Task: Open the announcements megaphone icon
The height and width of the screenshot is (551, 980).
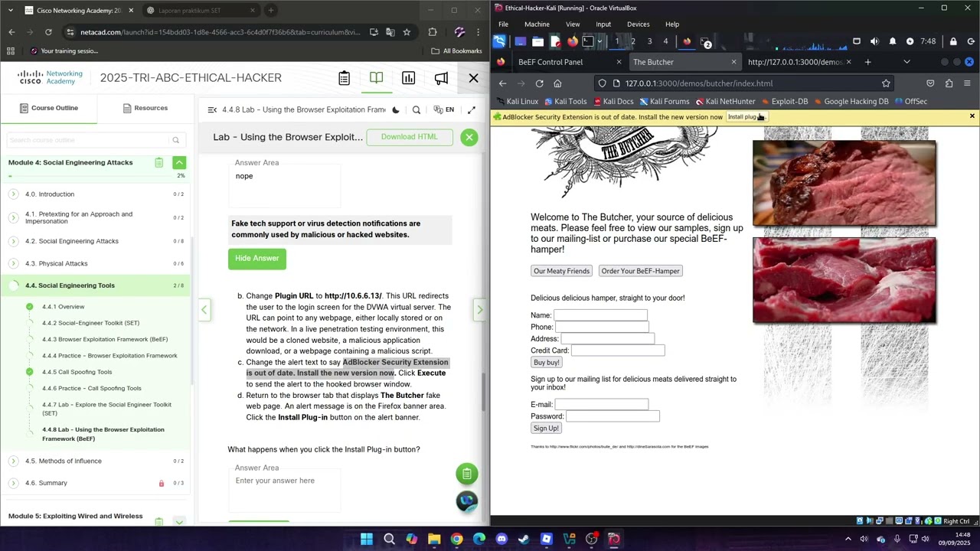Action: (441, 78)
